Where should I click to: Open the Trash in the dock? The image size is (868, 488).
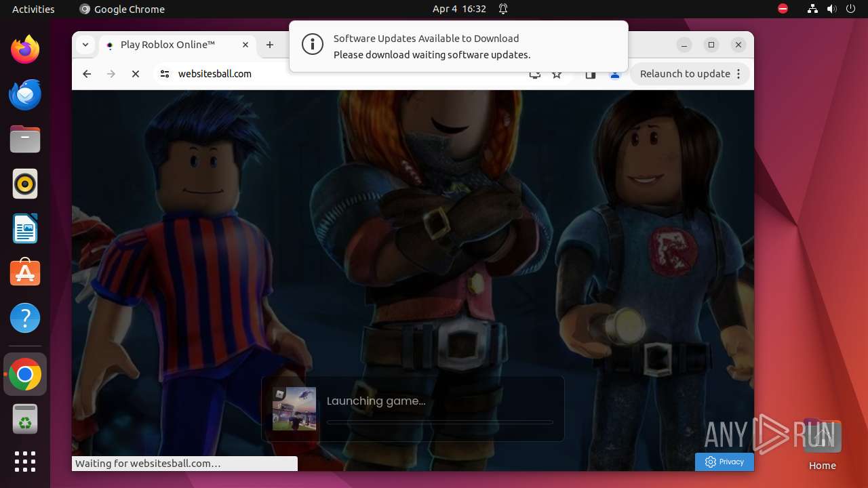point(25,419)
